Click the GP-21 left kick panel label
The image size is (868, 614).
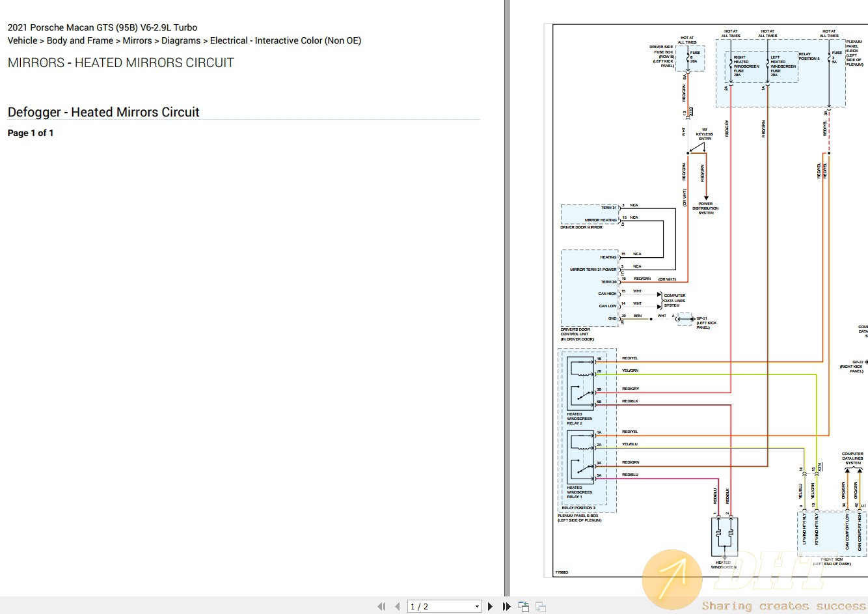(706, 323)
